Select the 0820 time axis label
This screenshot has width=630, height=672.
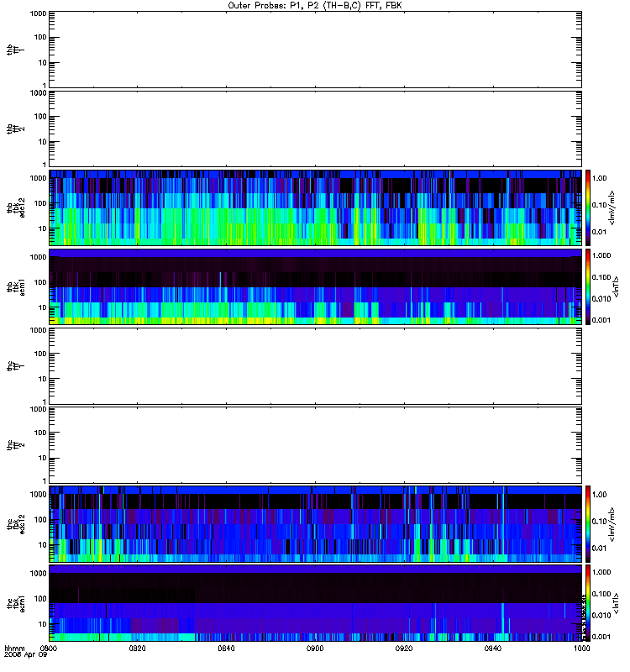137,648
